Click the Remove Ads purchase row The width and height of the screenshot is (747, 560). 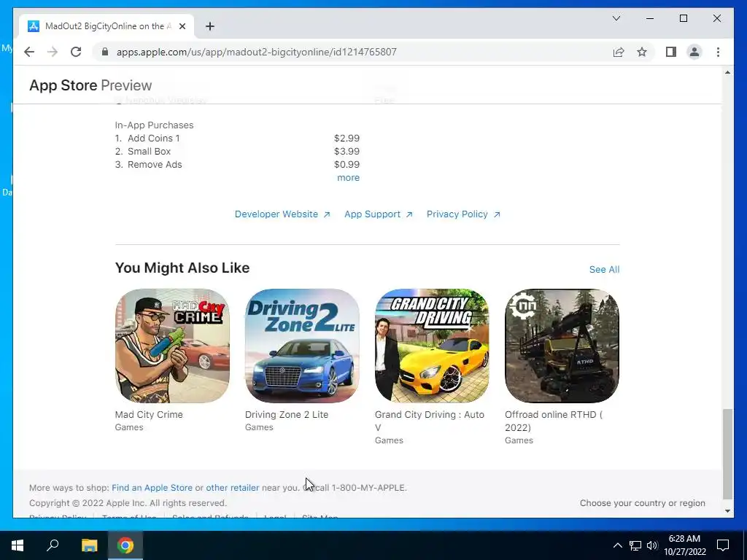coord(237,164)
